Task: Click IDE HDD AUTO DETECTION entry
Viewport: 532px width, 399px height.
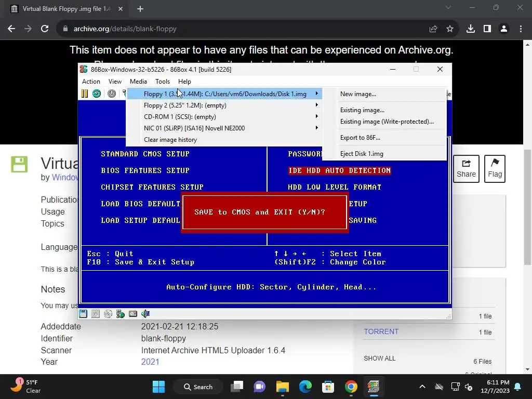Action: [x=339, y=170]
